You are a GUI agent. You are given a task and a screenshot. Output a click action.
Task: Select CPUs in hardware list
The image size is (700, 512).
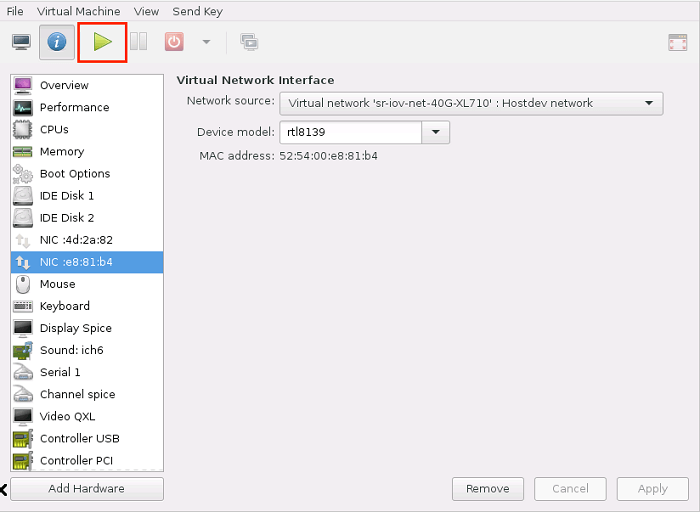[87, 129]
